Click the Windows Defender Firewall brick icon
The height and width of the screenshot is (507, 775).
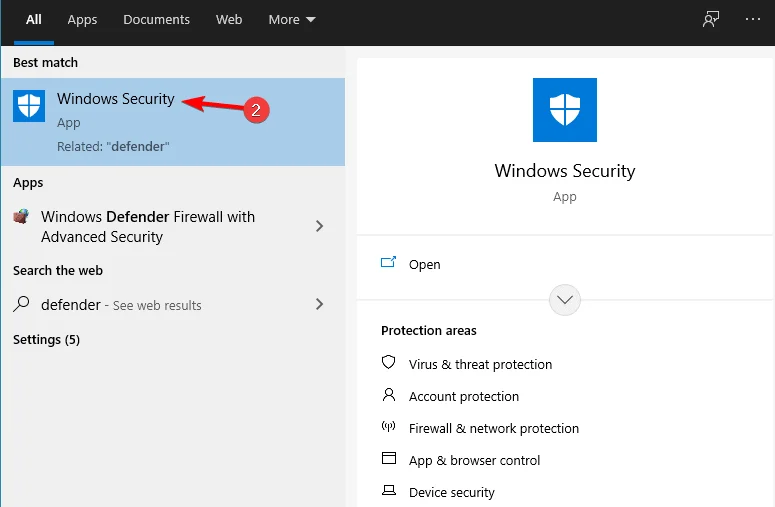[21, 216]
